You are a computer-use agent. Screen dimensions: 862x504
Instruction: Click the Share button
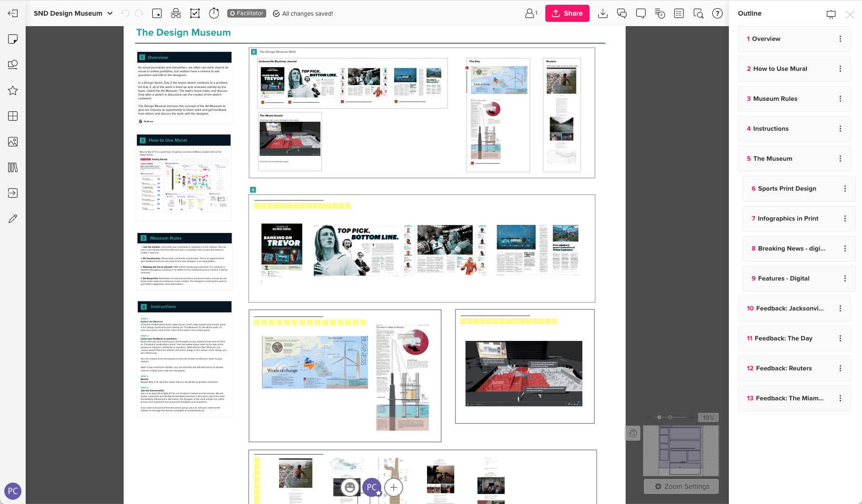pos(567,13)
